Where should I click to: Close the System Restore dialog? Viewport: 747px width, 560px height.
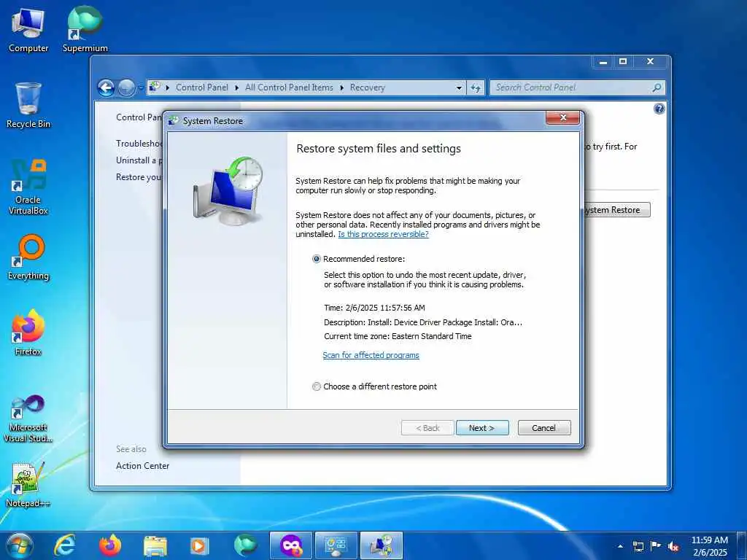(x=562, y=117)
